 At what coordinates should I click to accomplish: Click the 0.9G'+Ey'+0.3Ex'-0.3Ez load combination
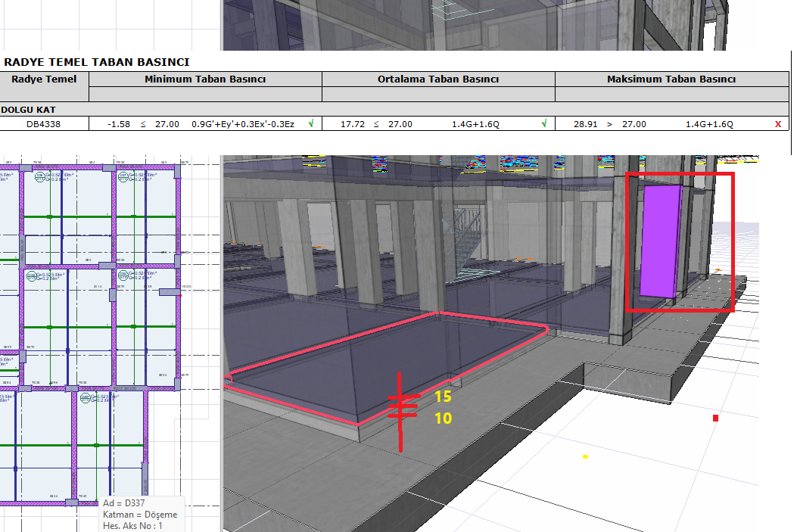243,124
